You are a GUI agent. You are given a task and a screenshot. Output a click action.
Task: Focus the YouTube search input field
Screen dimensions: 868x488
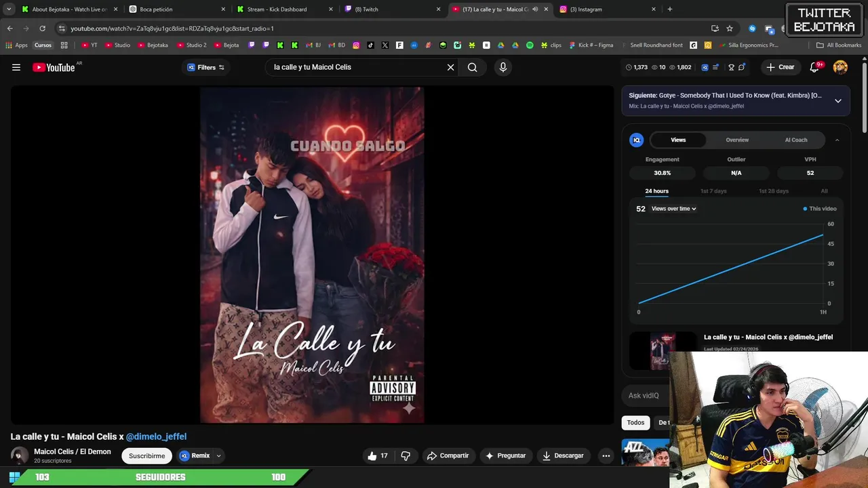[355, 67]
